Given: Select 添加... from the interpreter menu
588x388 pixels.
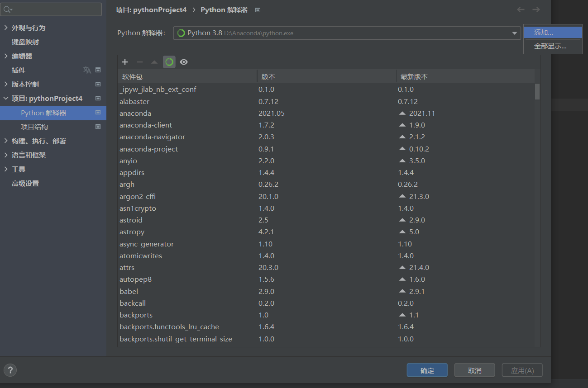Looking at the screenshot, I should [x=553, y=32].
